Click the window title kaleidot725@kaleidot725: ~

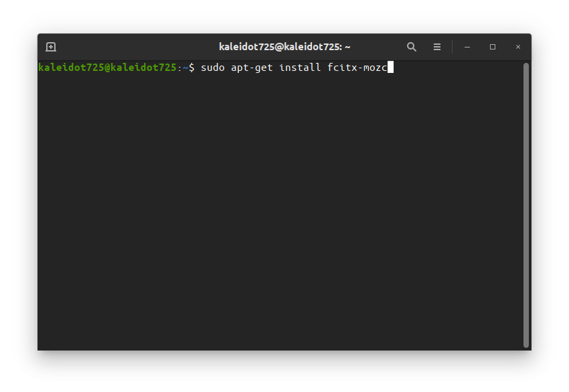(284, 47)
